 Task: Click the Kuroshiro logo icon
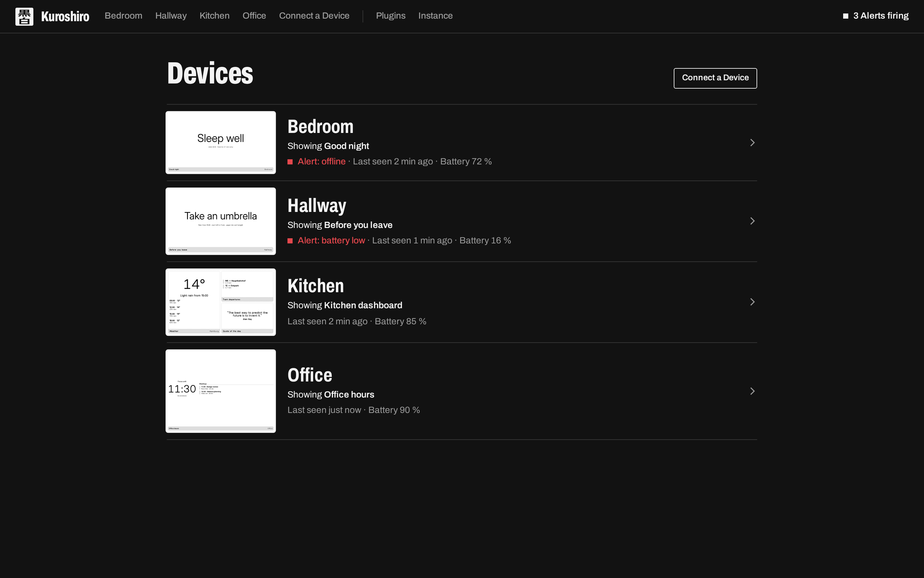[x=24, y=16]
